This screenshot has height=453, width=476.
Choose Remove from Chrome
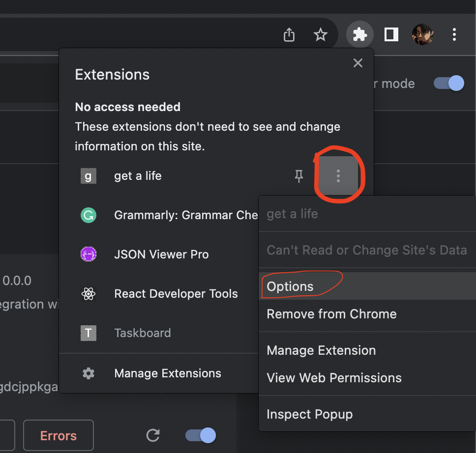[x=331, y=314]
